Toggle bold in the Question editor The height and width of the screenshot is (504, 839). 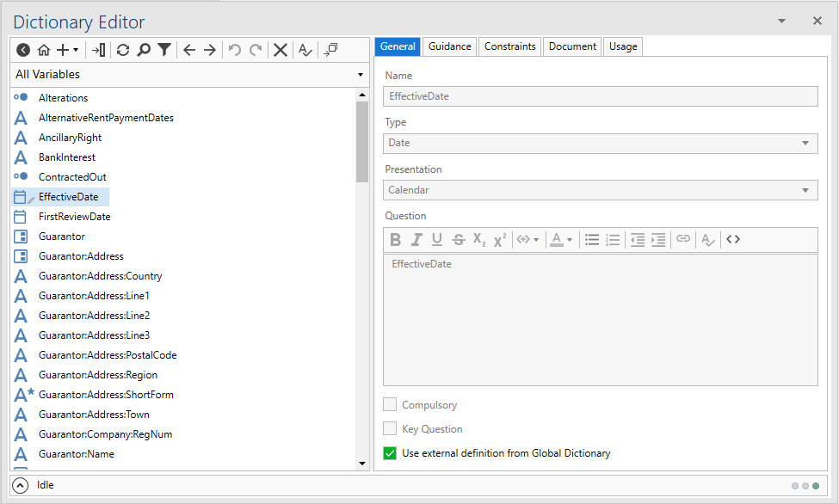pyautogui.click(x=395, y=239)
